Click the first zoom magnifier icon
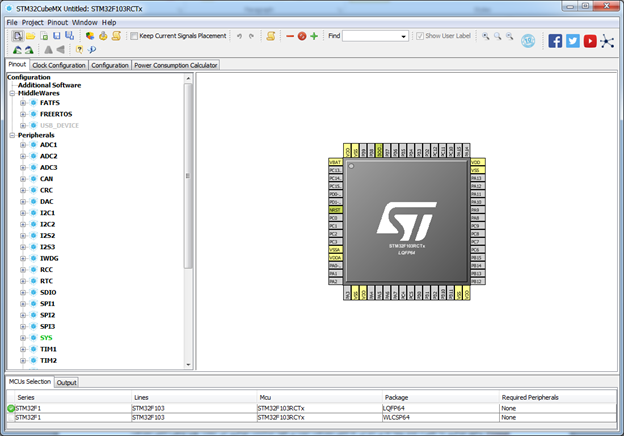The height and width of the screenshot is (436, 624). click(x=486, y=36)
